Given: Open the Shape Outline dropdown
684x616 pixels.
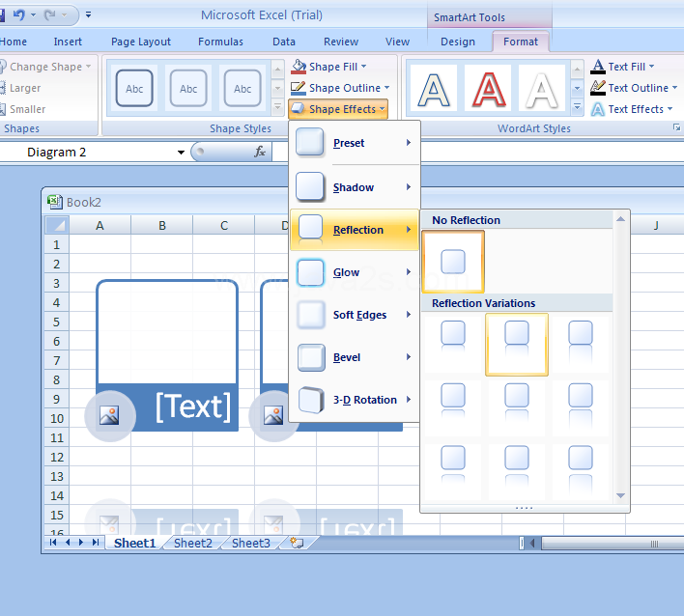Looking at the screenshot, I should [340, 88].
